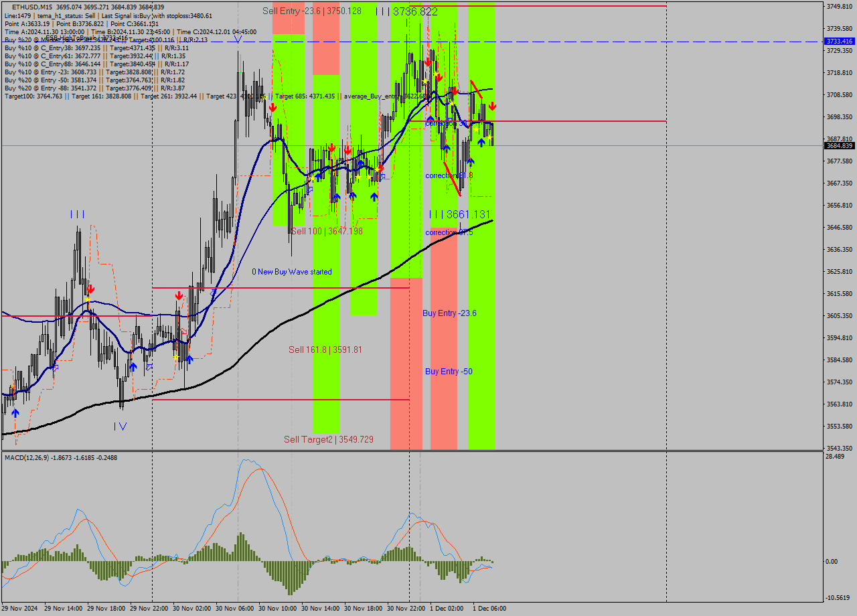Click the 'correction 87.5' label
857x616 pixels.
click(449, 232)
